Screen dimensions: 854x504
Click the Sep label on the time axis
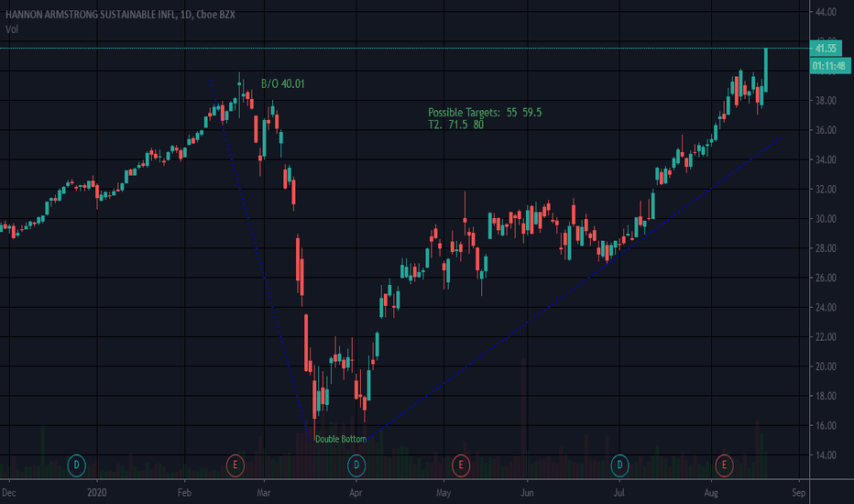[798, 493]
